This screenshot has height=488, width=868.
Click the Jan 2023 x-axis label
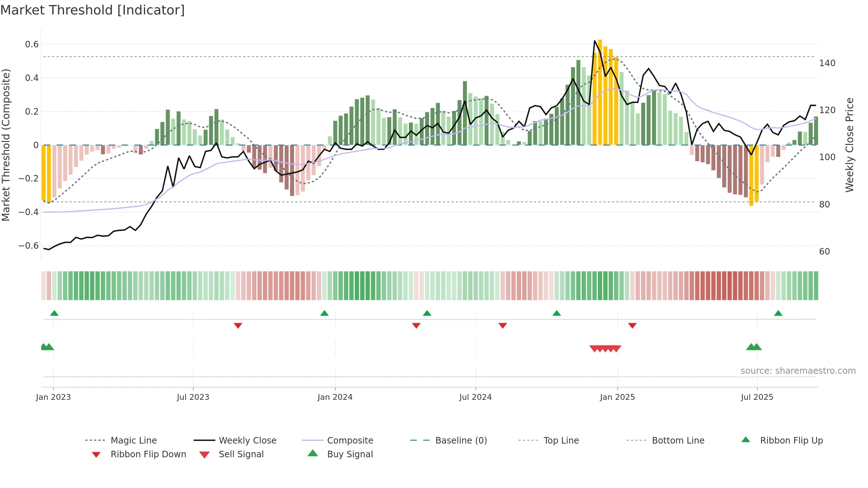[x=54, y=397]
